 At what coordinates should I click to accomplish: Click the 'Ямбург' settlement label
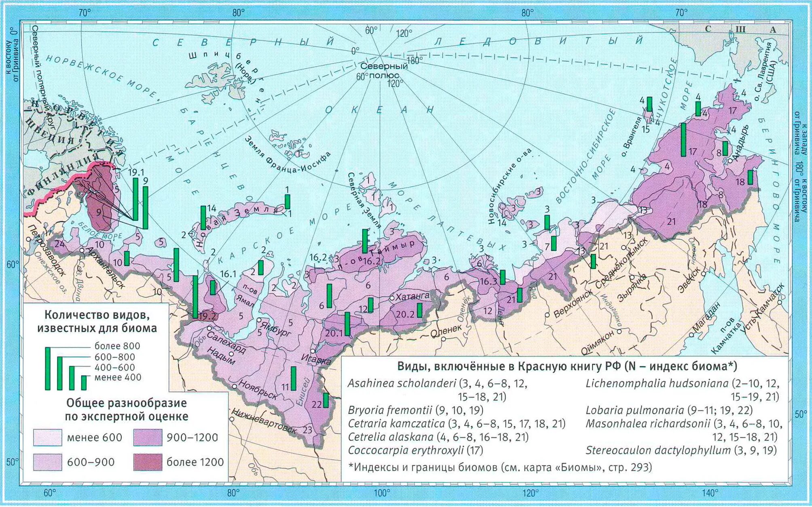(276, 328)
